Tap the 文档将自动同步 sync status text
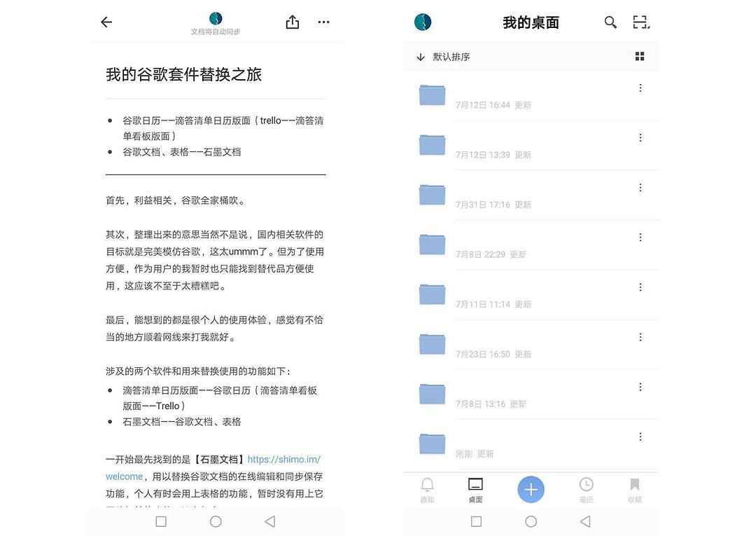The height and width of the screenshot is (536, 756). pyautogui.click(x=216, y=32)
